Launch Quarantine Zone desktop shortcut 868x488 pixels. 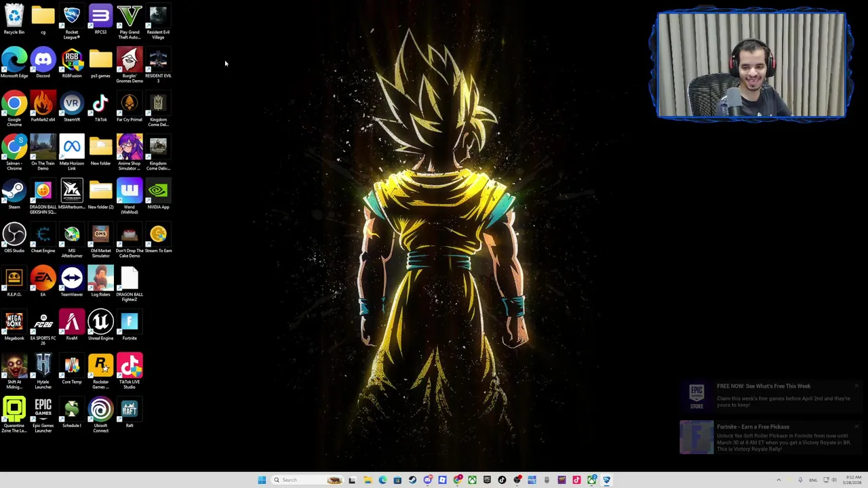coord(14,415)
